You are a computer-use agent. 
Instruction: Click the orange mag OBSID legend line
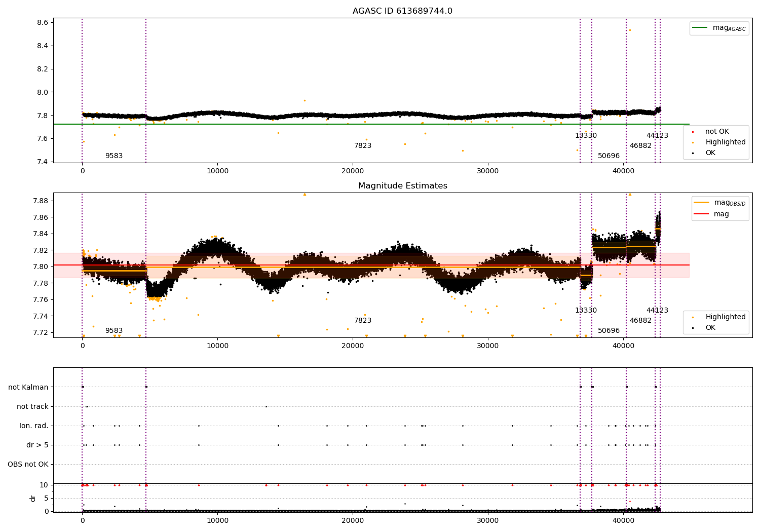click(701, 203)
